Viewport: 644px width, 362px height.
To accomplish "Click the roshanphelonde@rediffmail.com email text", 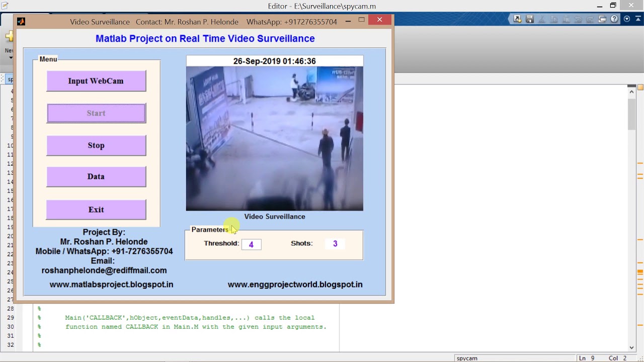I will (104, 270).
